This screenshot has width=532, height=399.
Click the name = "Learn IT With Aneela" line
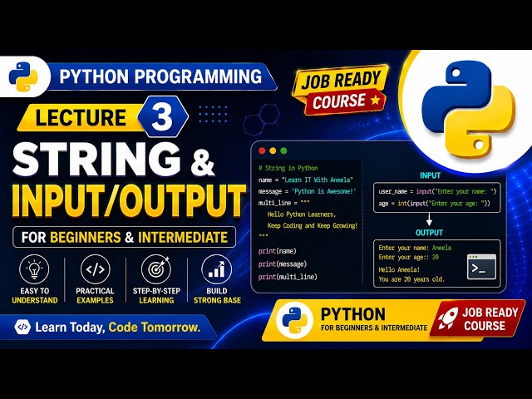point(306,180)
